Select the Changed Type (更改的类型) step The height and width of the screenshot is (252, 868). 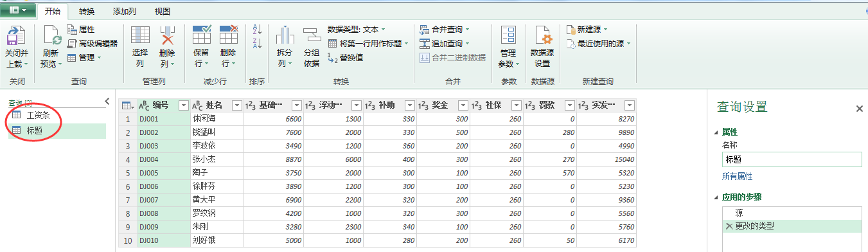tap(792, 226)
